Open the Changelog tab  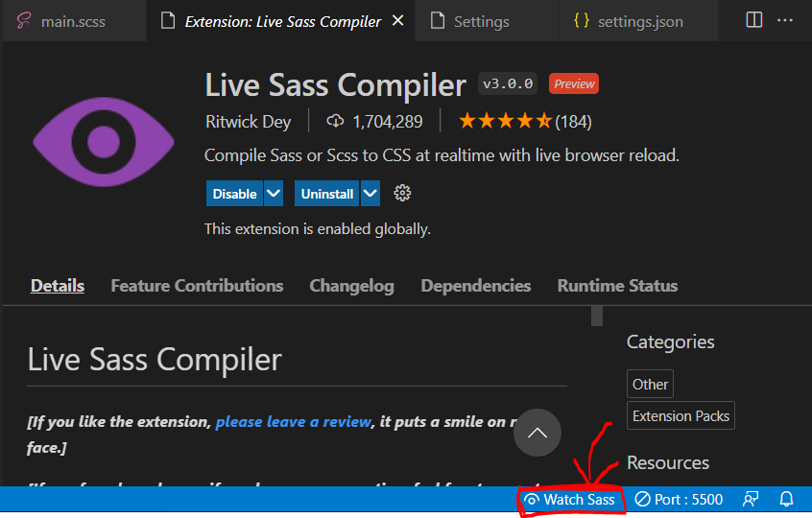tap(351, 286)
